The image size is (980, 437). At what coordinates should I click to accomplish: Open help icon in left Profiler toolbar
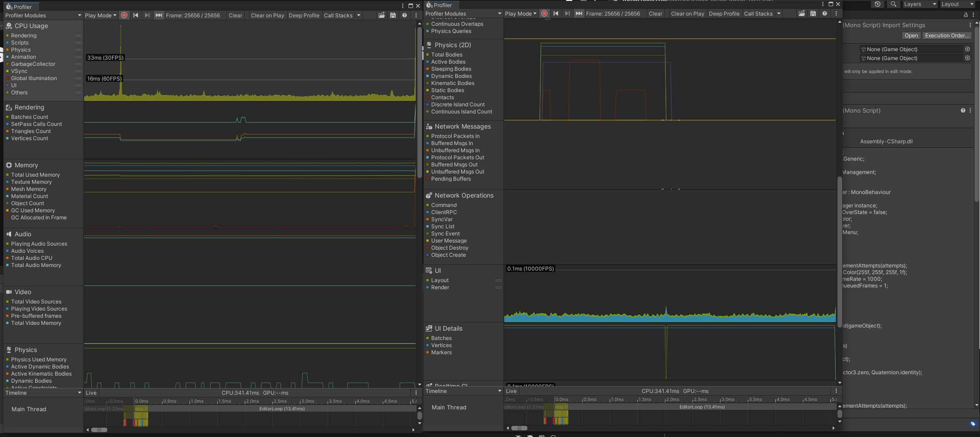(x=405, y=15)
